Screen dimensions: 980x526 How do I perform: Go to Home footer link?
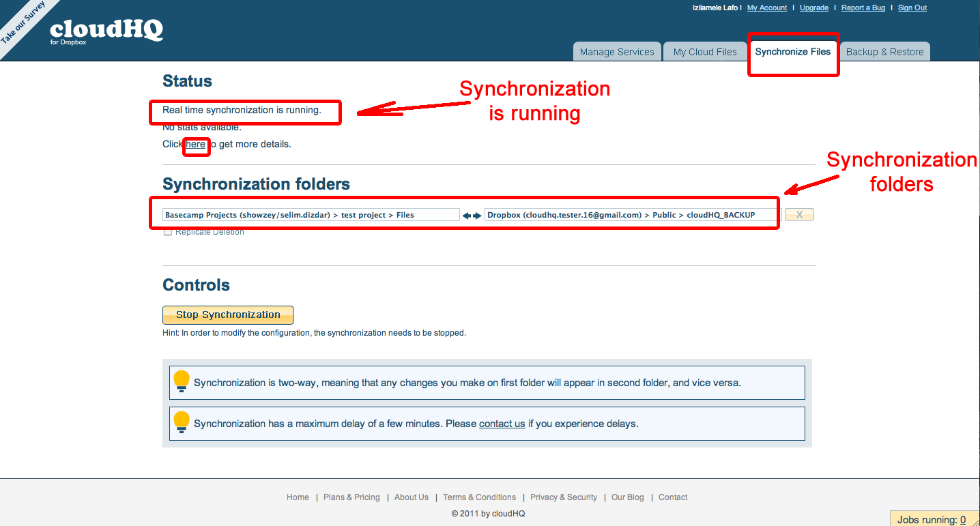(298, 497)
